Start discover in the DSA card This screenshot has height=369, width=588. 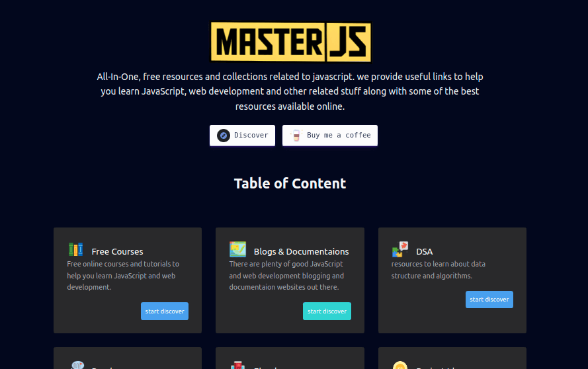(x=489, y=300)
